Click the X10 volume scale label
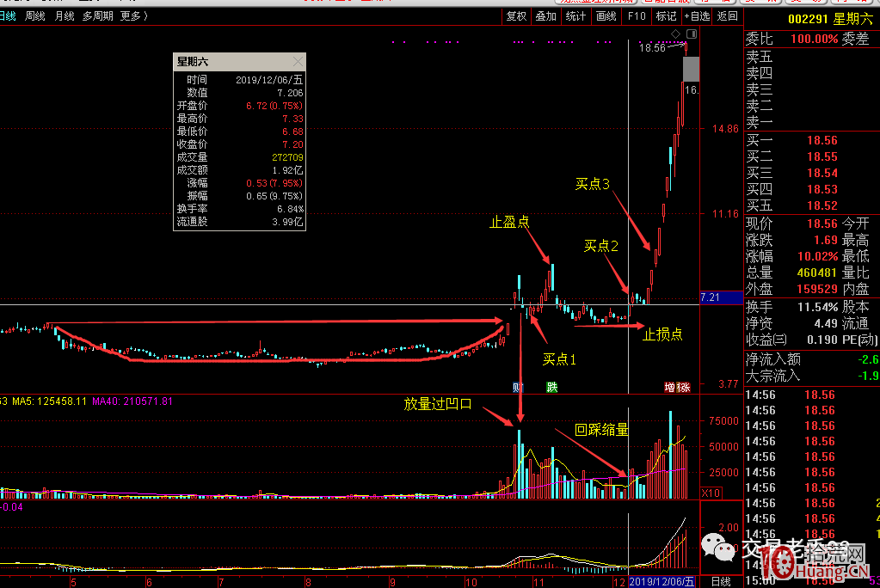Screen dimensions: 880x588 [711, 493]
